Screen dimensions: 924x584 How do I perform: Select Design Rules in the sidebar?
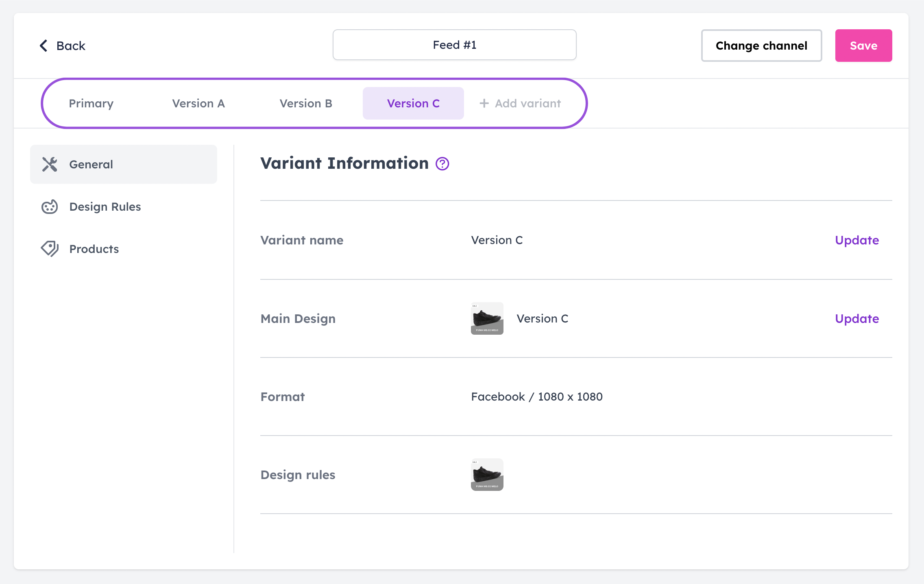click(x=105, y=207)
